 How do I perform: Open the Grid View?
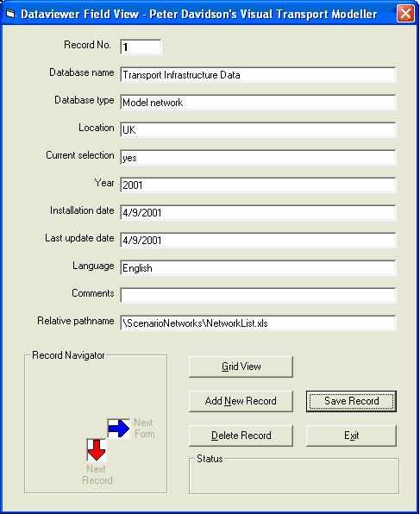pyautogui.click(x=241, y=367)
